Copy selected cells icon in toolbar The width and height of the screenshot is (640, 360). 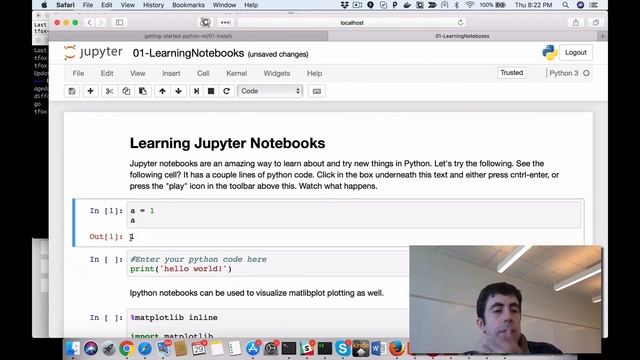[x=126, y=91]
